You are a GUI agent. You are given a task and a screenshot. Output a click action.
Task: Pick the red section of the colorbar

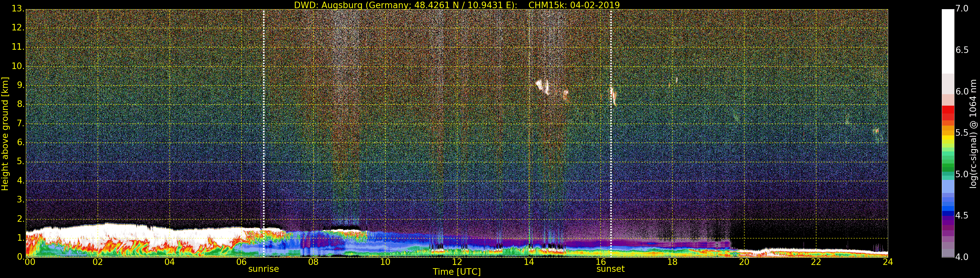pyautogui.click(x=948, y=113)
